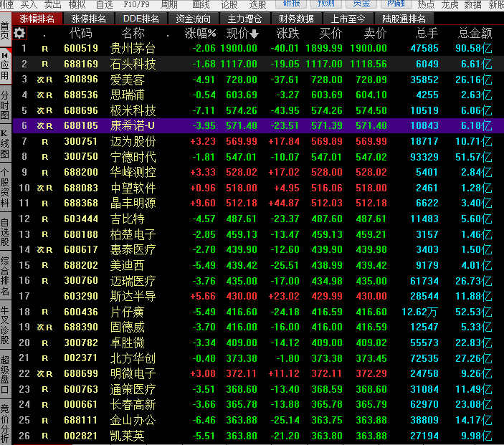Select stock name 片仔癀
Viewport: 504px width, 445px height.
click(128, 312)
